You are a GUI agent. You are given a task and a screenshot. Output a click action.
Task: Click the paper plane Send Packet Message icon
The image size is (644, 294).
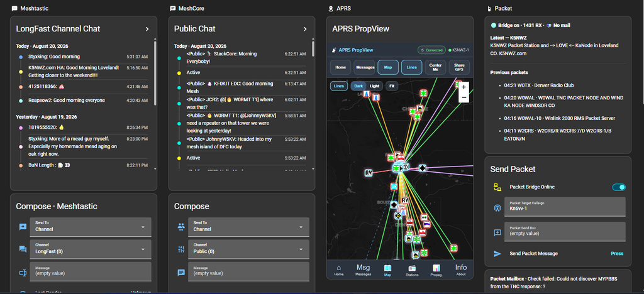[497, 254]
